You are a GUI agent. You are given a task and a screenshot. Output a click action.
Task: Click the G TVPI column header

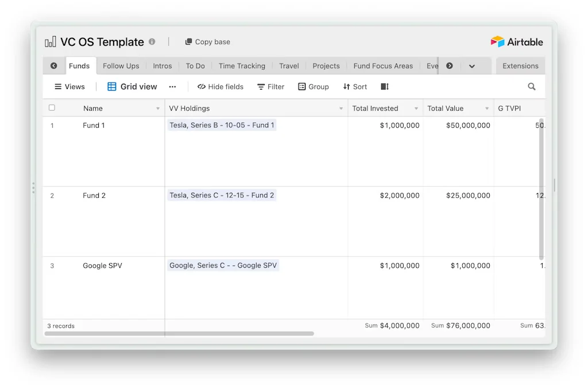point(519,108)
